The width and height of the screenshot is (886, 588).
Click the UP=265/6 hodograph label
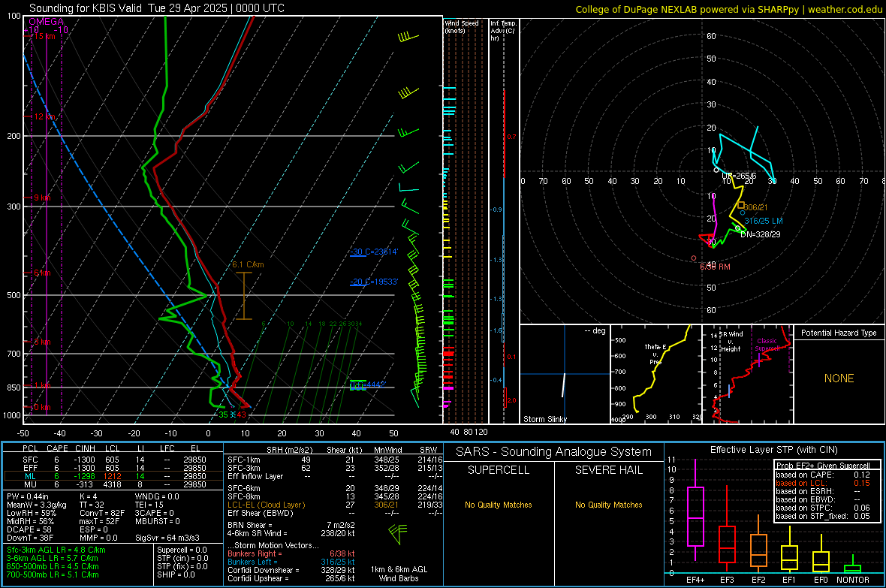pos(739,176)
